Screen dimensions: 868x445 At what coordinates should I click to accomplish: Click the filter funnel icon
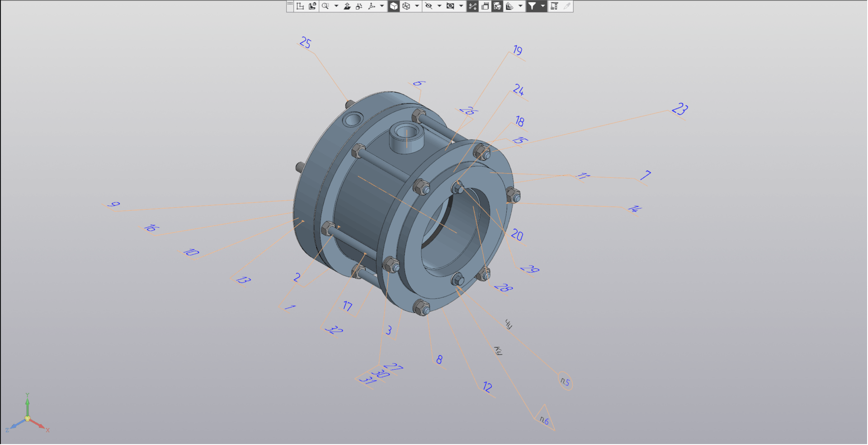point(532,6)
